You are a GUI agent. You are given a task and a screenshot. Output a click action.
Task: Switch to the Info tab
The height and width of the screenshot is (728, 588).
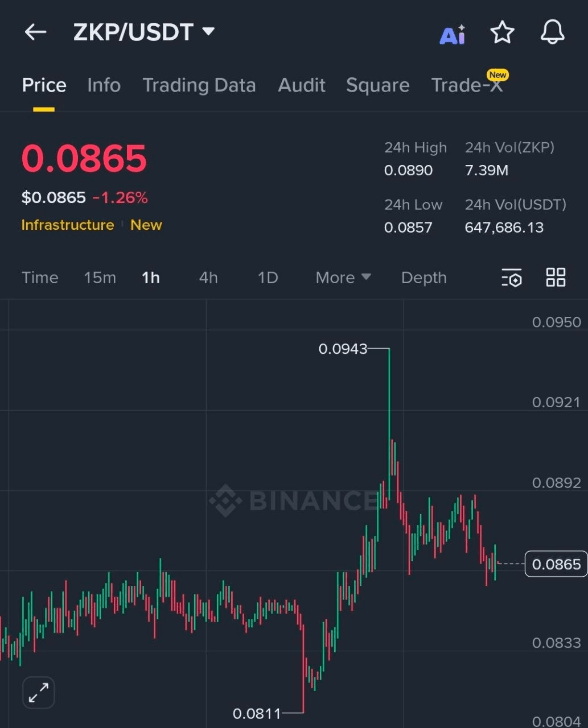pos(104,85)
